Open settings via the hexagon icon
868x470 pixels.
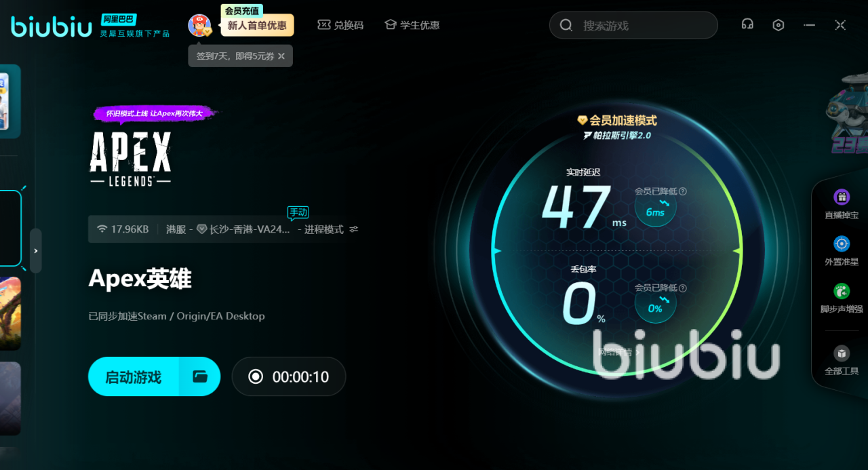coord(778,25)
